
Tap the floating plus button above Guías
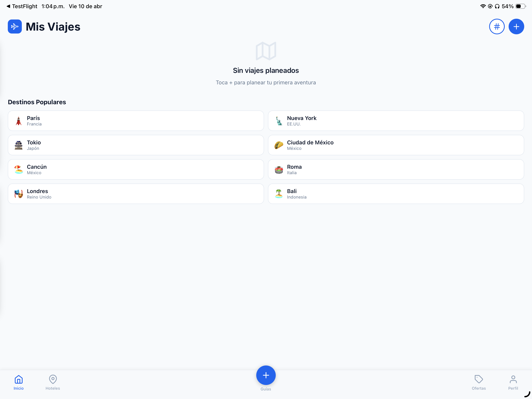click(x=266, y=375)
